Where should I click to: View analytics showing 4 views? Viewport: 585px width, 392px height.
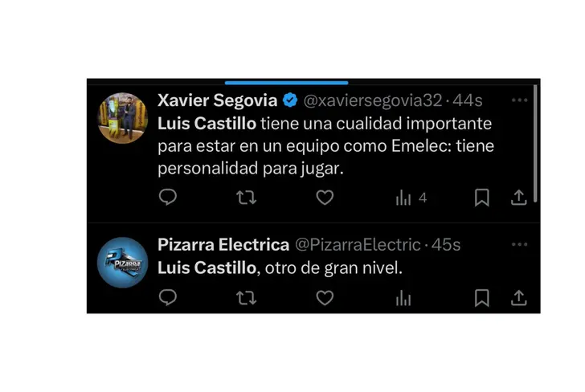pos(411,198)
